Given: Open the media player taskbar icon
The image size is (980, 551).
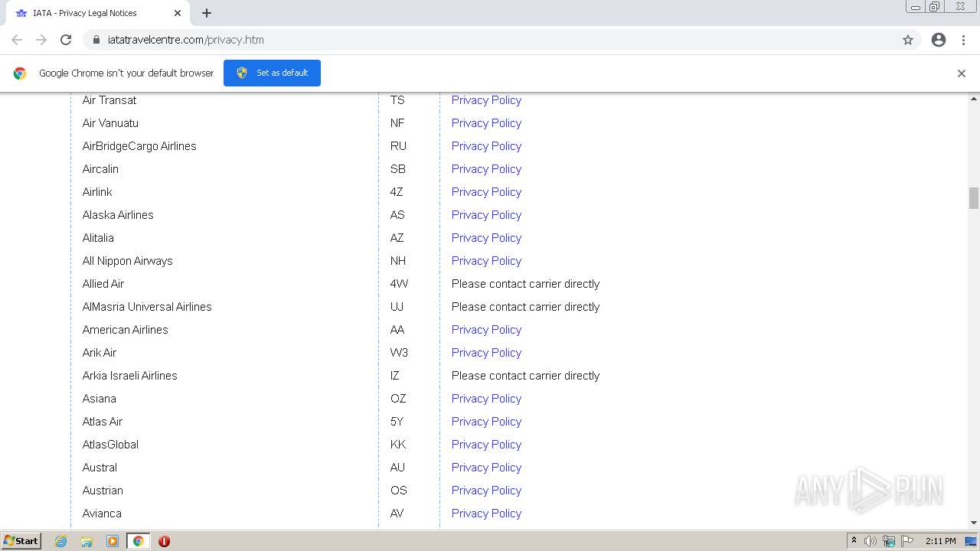Looking at the screenshot, I should coord(113,541).
